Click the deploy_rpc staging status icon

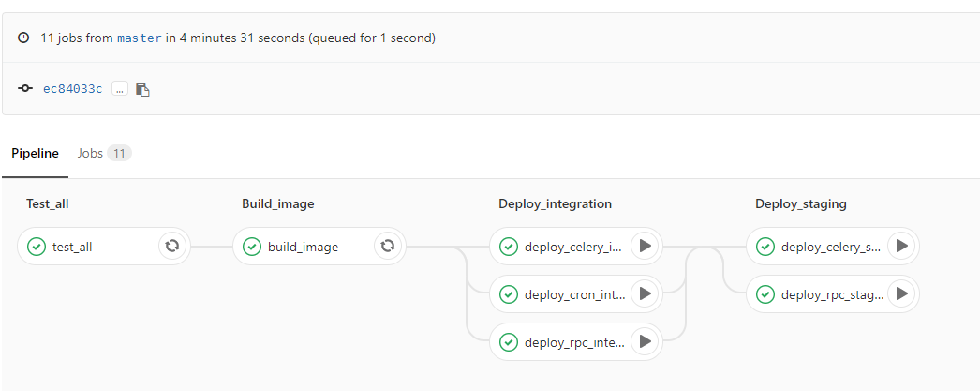[x=765, y=294]
